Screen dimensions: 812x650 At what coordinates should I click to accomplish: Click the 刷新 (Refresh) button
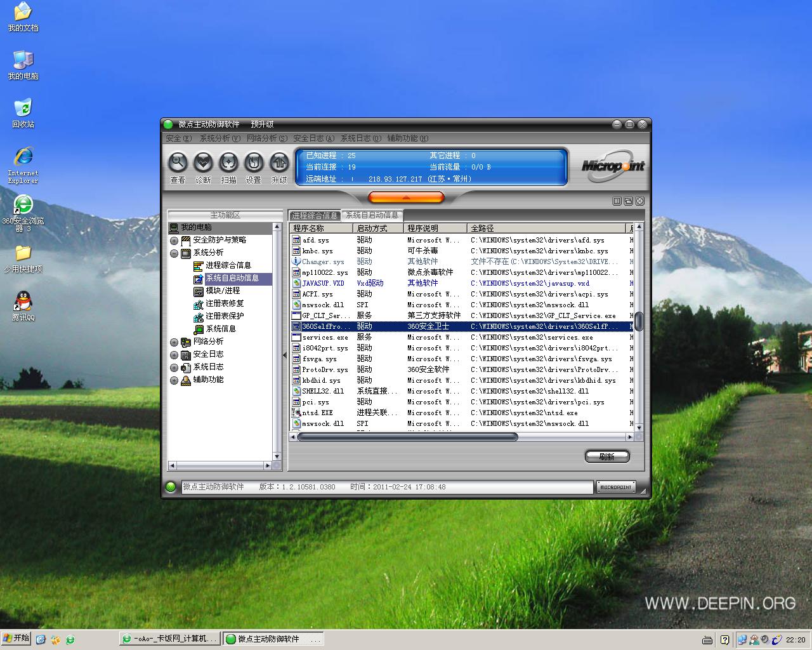[606, 456]
